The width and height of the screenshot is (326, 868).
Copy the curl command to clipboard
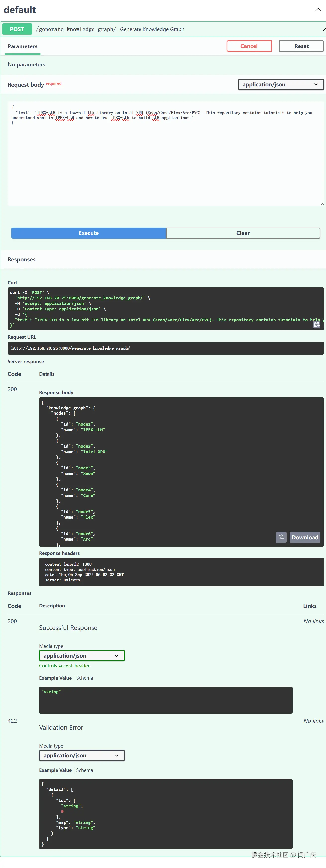click(x=317, y=325)
